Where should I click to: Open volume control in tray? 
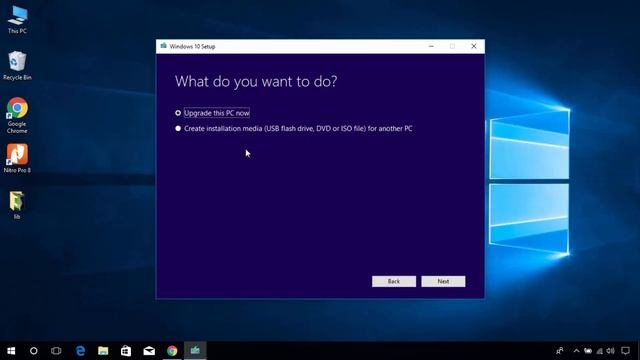click(x=611, y=351)
